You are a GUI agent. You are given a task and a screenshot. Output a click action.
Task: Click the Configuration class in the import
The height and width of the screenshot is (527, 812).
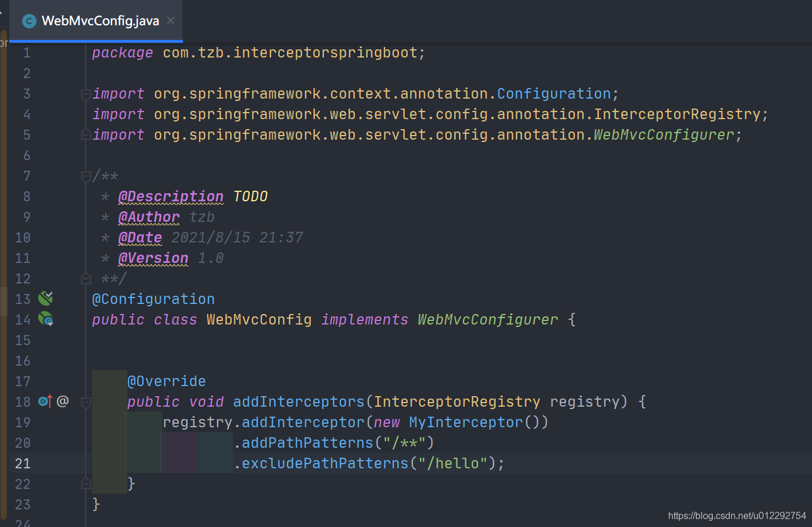[x=554, y=94]
